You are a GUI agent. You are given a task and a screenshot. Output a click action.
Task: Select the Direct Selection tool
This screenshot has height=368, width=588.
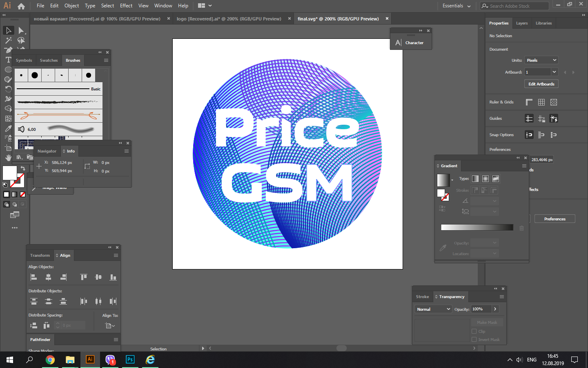tap(21, 31)
